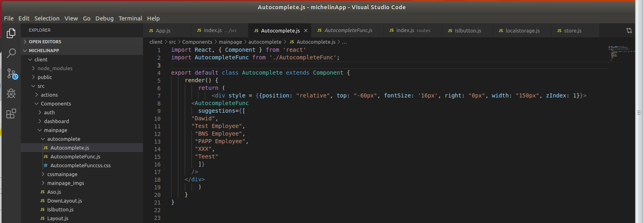This screenshot has width=644, height=223.
Task: Open the Debug menu
Action: click(x=105, y=18)
